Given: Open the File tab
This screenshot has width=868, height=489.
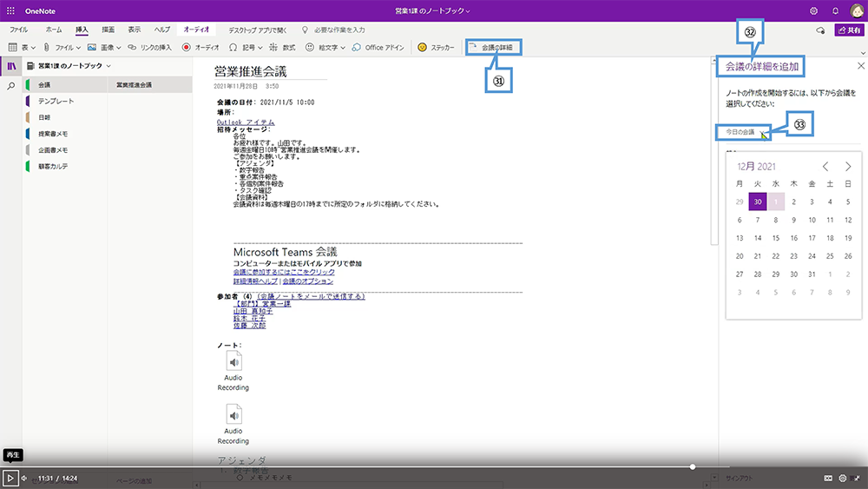Looking at the screenshot, I should [x=19, y=30].
